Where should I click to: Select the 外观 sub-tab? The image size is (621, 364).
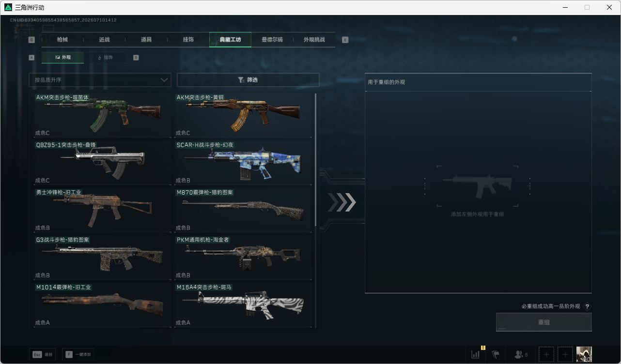[x=62, y=58]
